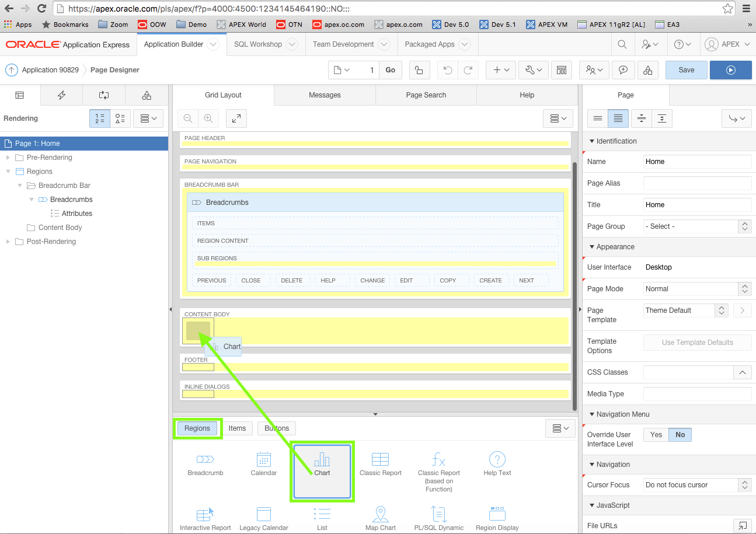Select the Calendar region in gallery
The height and width of the screenshot is (534, 756).
click(264, 465)
